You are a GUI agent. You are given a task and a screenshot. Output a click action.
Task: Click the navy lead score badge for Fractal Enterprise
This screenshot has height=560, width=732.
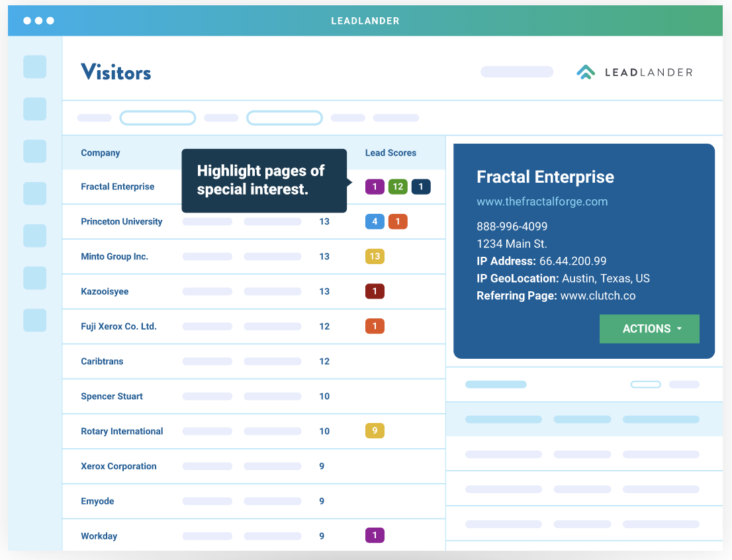(421, 187)
